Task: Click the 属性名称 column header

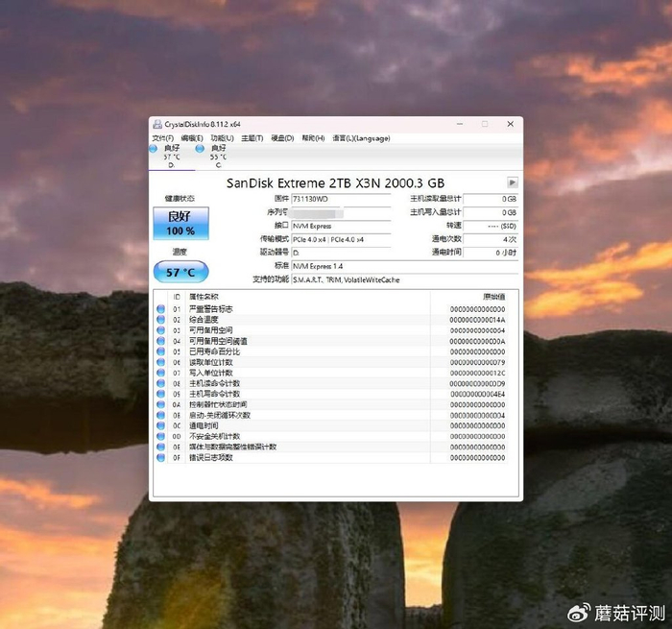Action: click(204, 297)
